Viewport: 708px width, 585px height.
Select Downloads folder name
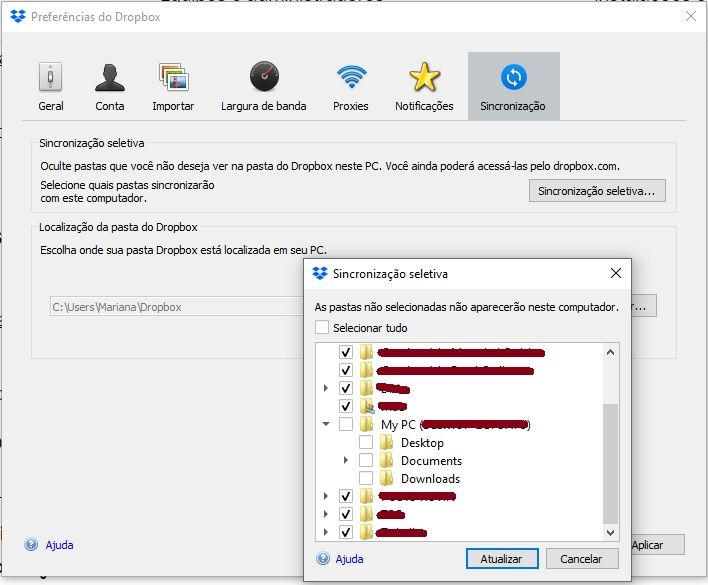(x=430, y=478)
